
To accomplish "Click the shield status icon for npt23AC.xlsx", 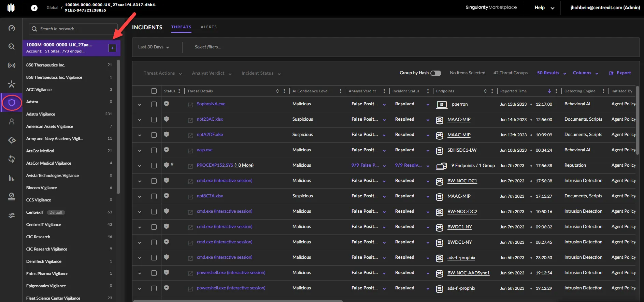I will [x=167, y=119].
